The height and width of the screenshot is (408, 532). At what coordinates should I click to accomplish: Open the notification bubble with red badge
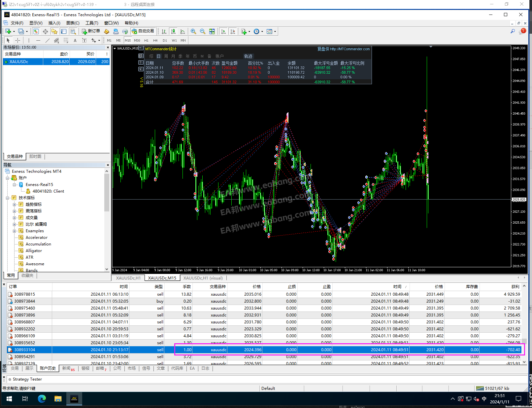pos(522,31)
